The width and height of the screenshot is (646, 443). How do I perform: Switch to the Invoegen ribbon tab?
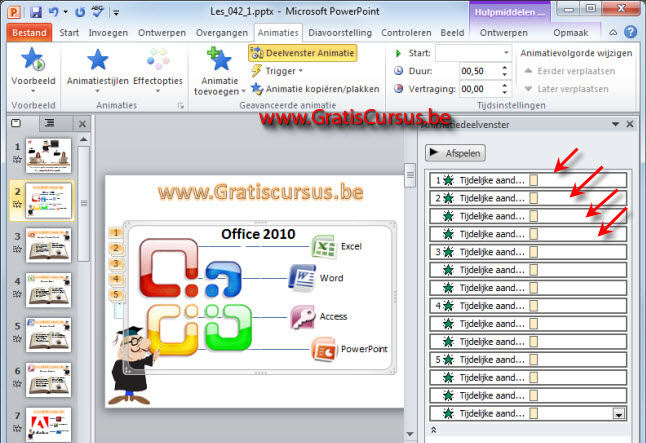click(x=108, y=33)
